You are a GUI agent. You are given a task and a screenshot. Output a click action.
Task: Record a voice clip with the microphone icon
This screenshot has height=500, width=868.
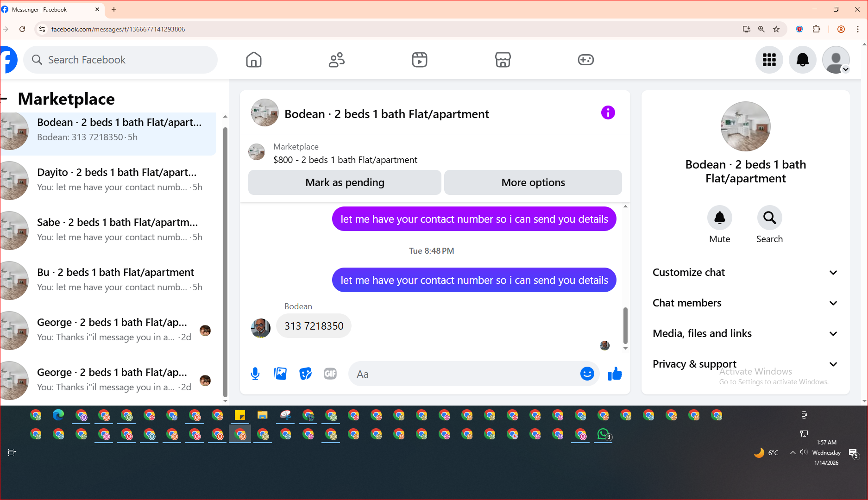255,374
